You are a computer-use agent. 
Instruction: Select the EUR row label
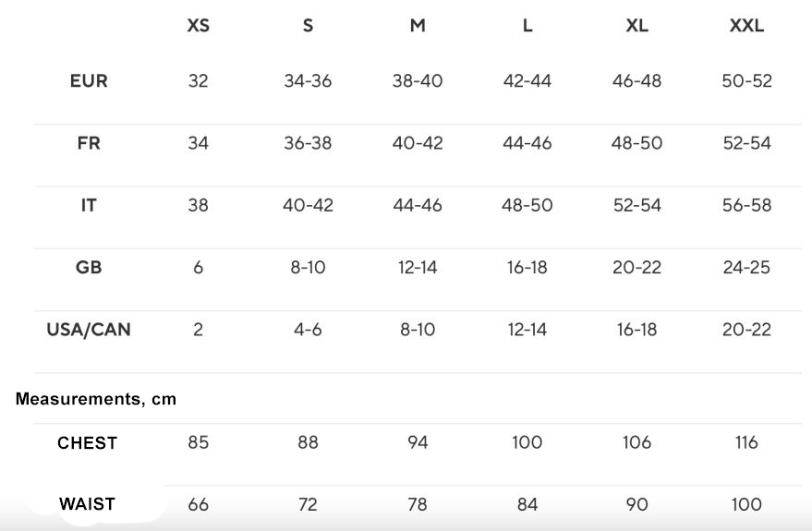tap(89, 81)
